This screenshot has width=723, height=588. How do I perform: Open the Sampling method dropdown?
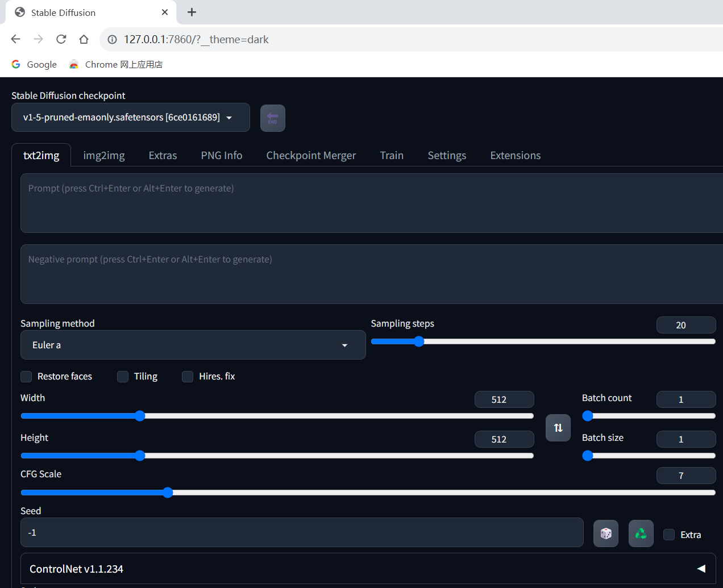[x=193, y=345]
